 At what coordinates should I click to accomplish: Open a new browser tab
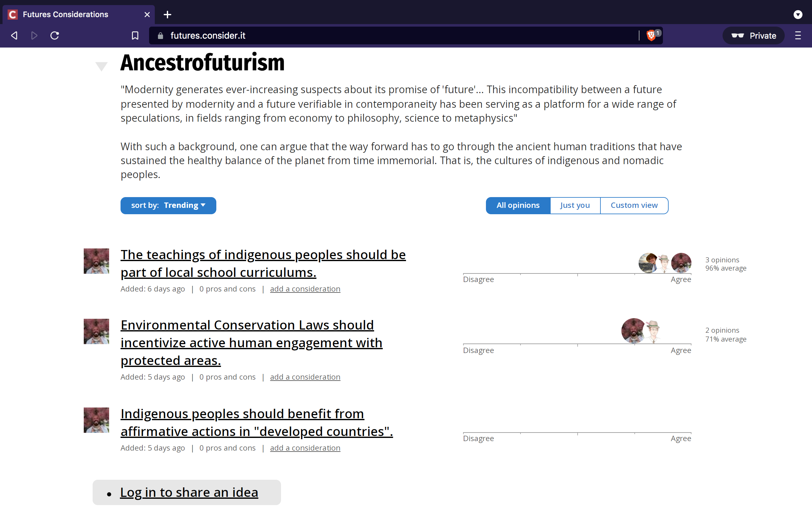(x=167, y=15)
